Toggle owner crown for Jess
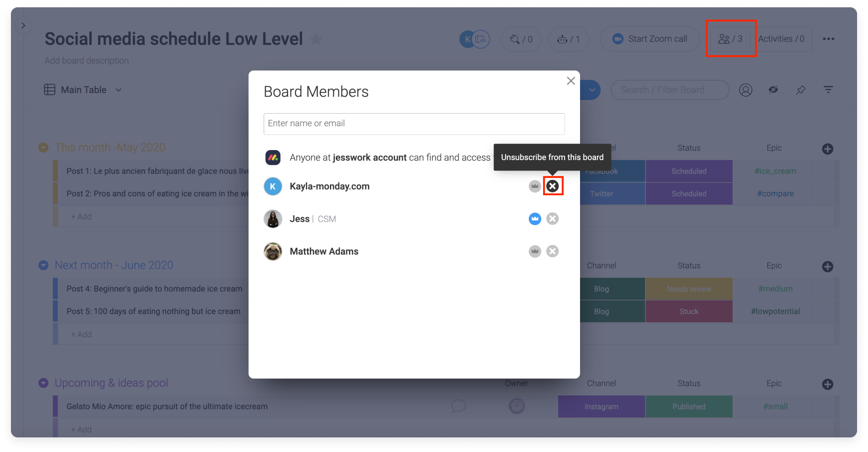The width and height of the screenshot is (868, 452). coord(534,219)
